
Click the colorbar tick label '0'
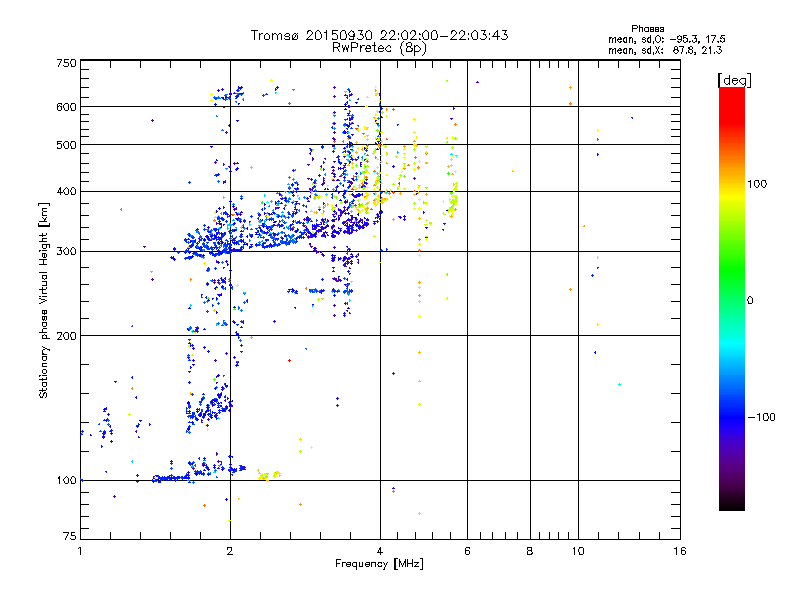749,300
